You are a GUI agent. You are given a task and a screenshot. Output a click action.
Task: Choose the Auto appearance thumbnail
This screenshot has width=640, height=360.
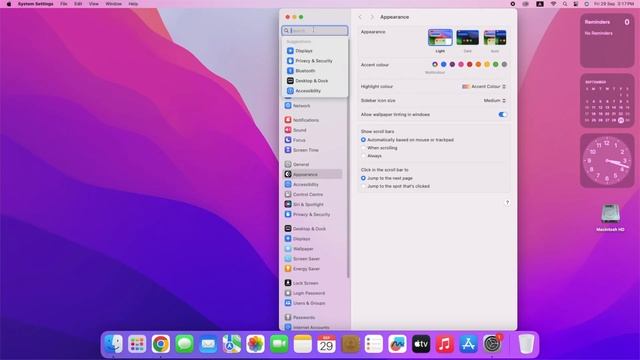tap(495, 38)
